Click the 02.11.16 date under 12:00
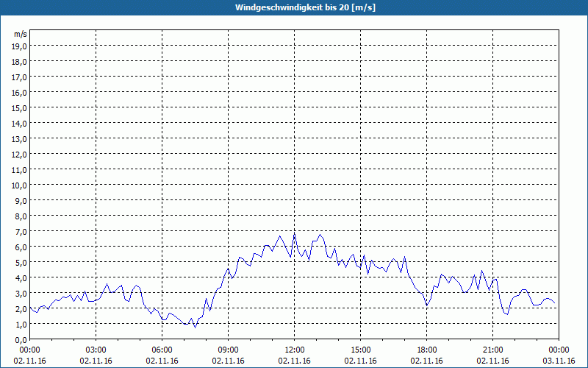588x368 pixels. coord(295,361)
